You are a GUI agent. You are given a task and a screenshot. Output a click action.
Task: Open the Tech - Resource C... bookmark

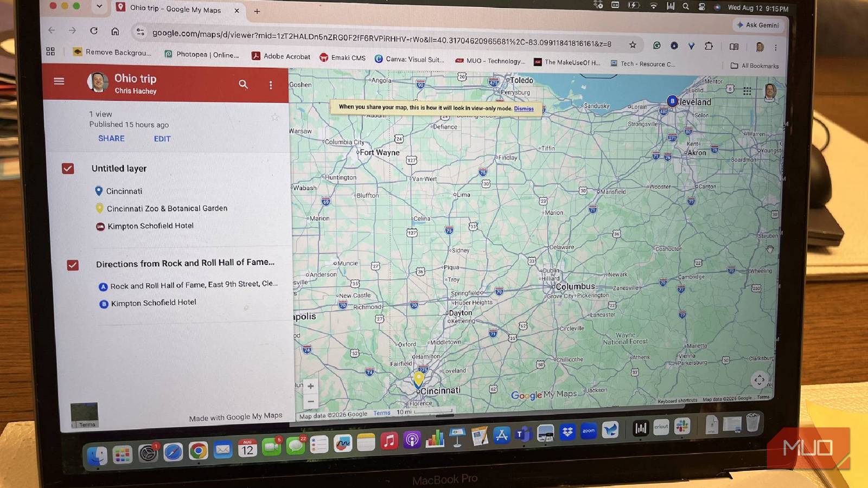pyautogui.click(x=643, y=63)
